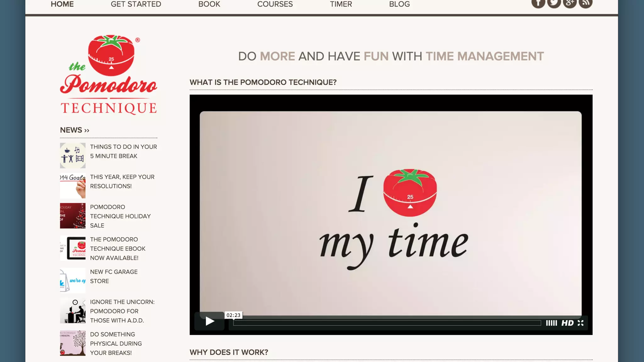Go to the Courses page
Viewport: 644px width, 362px height.
pos(275,4)
